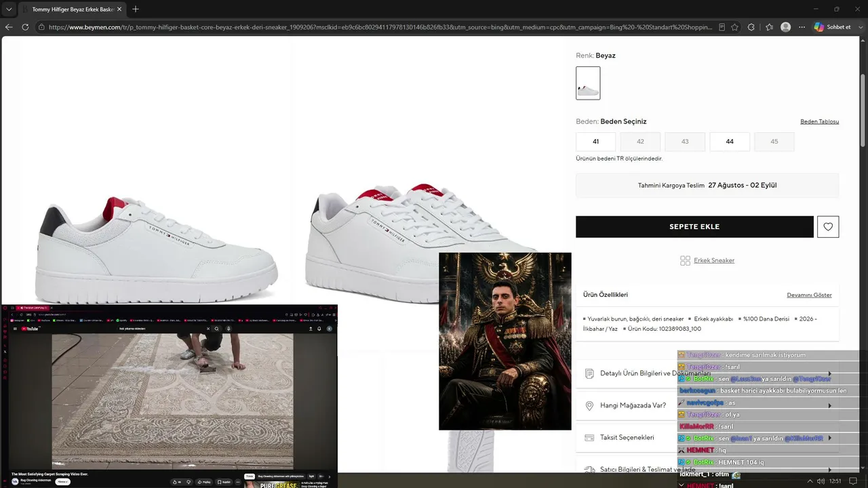Image resolution: width=868 pixels, height=488 pixels.
Task: Click the YouTube upload icon
Action: pyautogui.click(x=310, y=329)
